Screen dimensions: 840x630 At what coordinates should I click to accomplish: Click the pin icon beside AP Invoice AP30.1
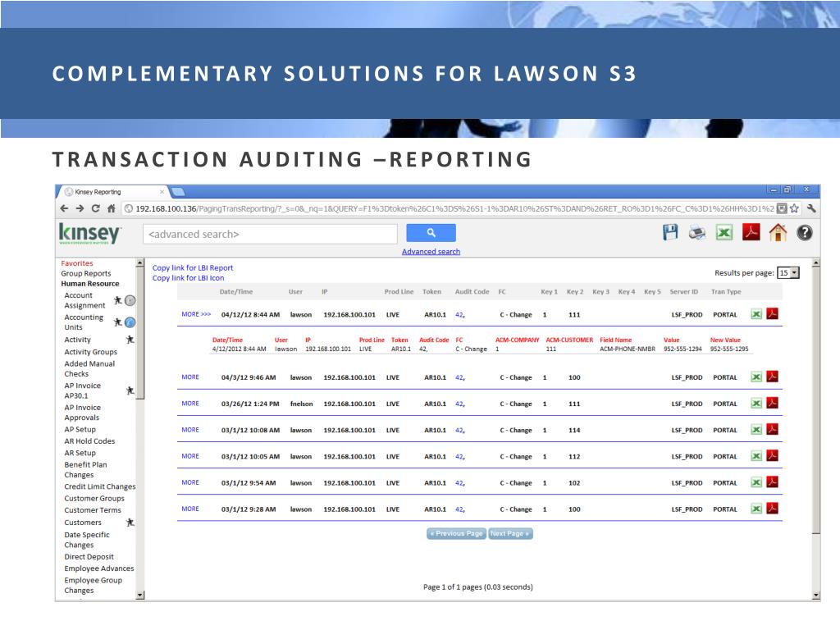pos(130,390)
